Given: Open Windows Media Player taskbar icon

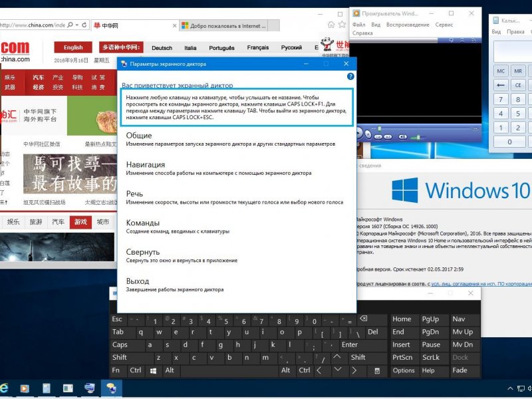Looking at the screenshot, I should point(25,388).
